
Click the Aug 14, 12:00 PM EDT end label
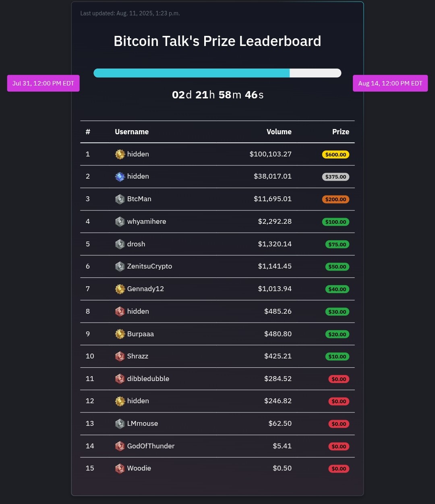point(390,83)
